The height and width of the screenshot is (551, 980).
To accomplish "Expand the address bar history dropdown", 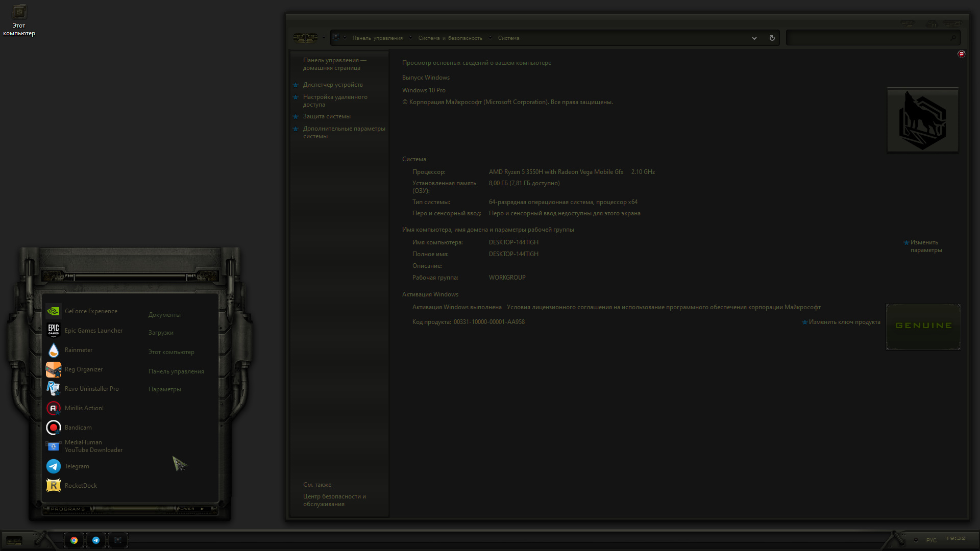I will tap(754, 38).
